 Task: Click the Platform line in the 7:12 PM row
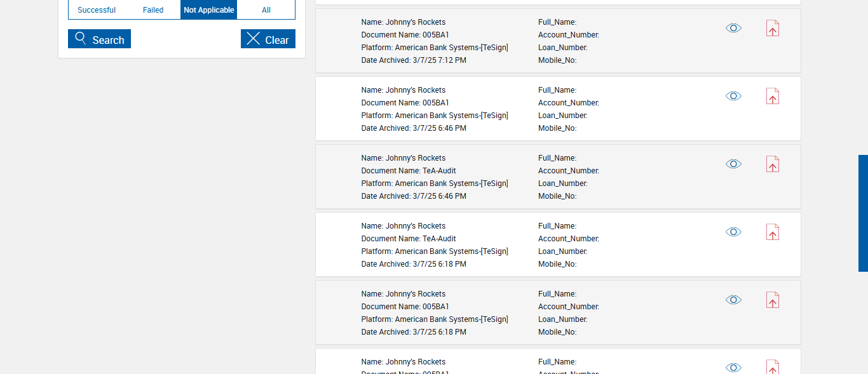pos(435,48)
